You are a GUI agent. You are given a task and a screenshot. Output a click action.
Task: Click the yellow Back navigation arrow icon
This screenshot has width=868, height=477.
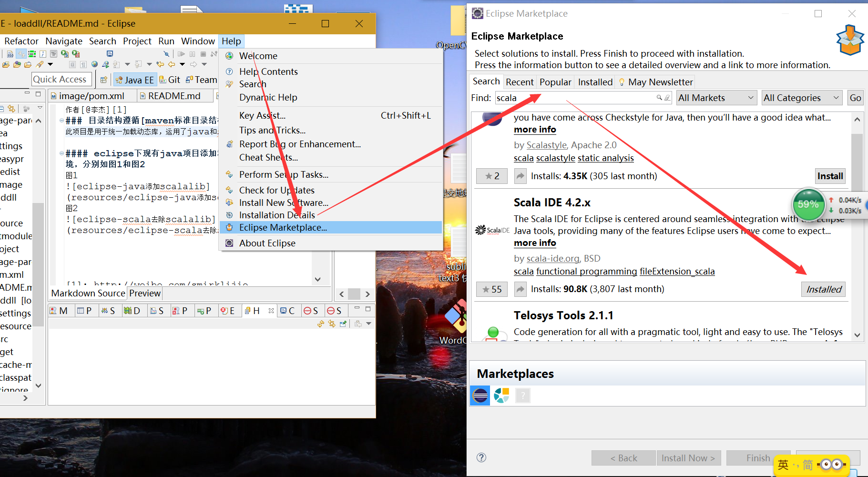click(172, 64)
